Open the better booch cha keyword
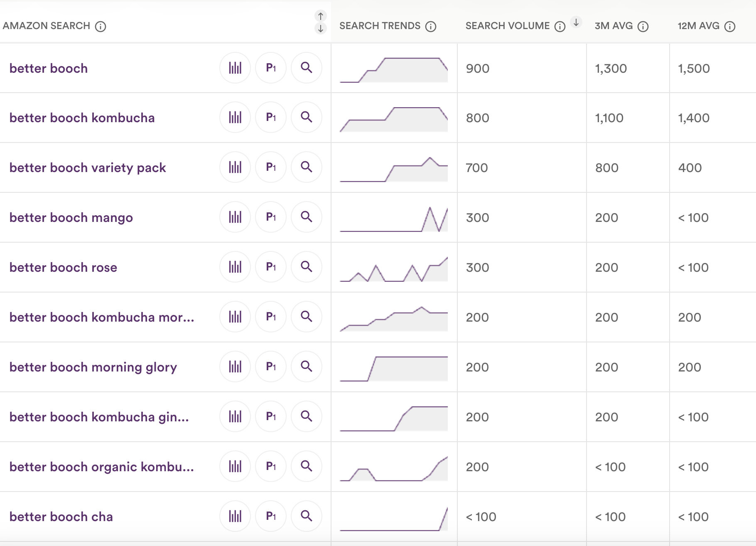 coord(61,516)
